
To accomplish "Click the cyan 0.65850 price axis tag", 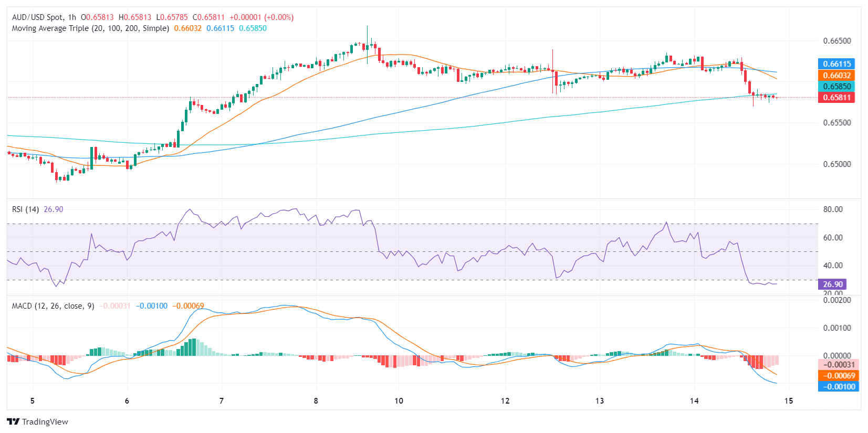I will point(836,87).
